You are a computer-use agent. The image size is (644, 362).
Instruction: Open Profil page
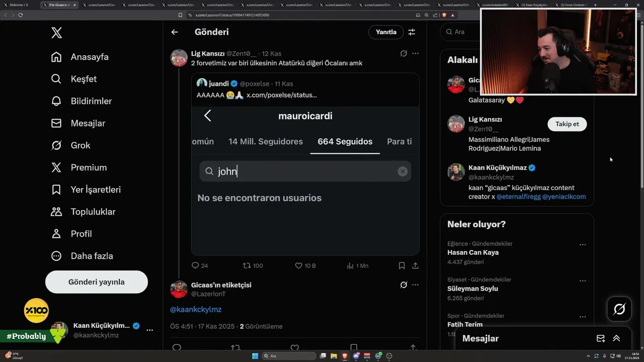pos(71,234)
